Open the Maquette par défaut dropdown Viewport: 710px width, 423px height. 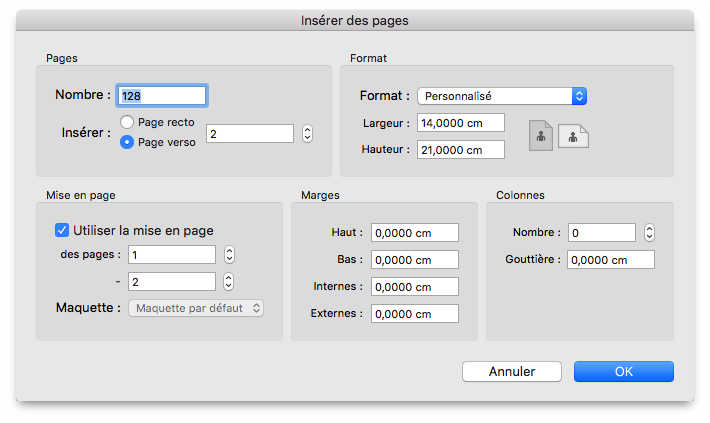196,308
